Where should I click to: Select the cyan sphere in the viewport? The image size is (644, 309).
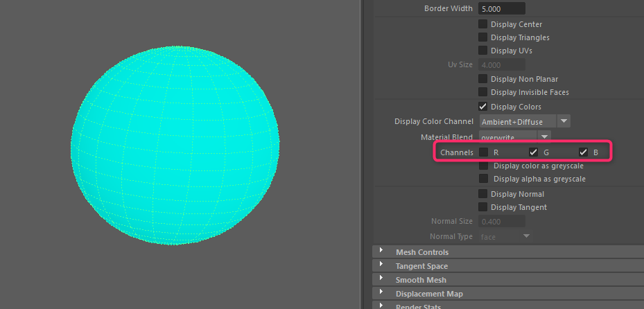coord(175,147)
